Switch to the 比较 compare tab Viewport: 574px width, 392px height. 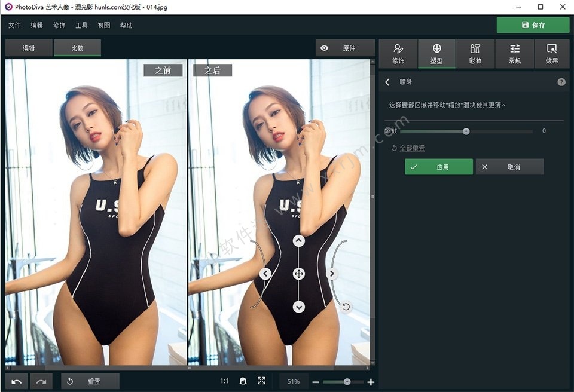pos(77,48)
